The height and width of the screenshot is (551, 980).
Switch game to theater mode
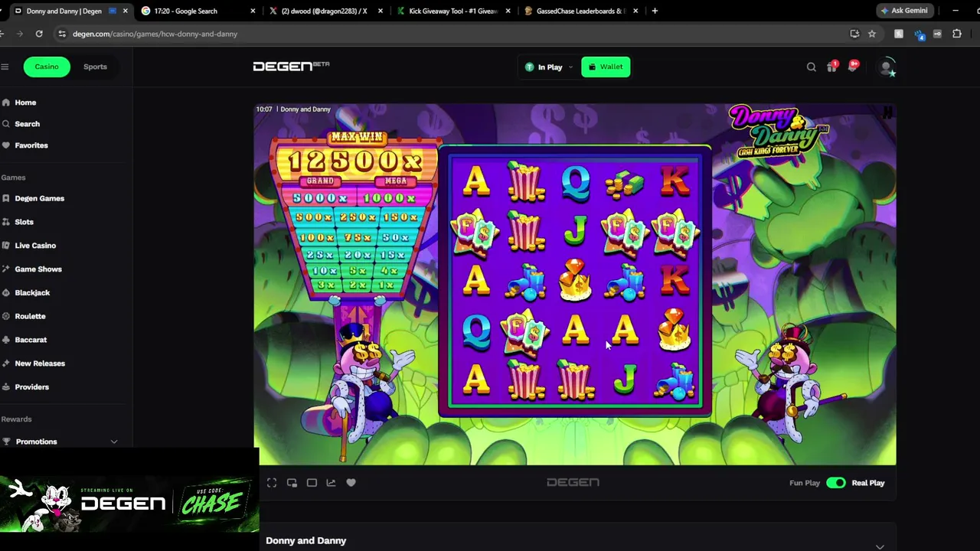coord(312,483)
